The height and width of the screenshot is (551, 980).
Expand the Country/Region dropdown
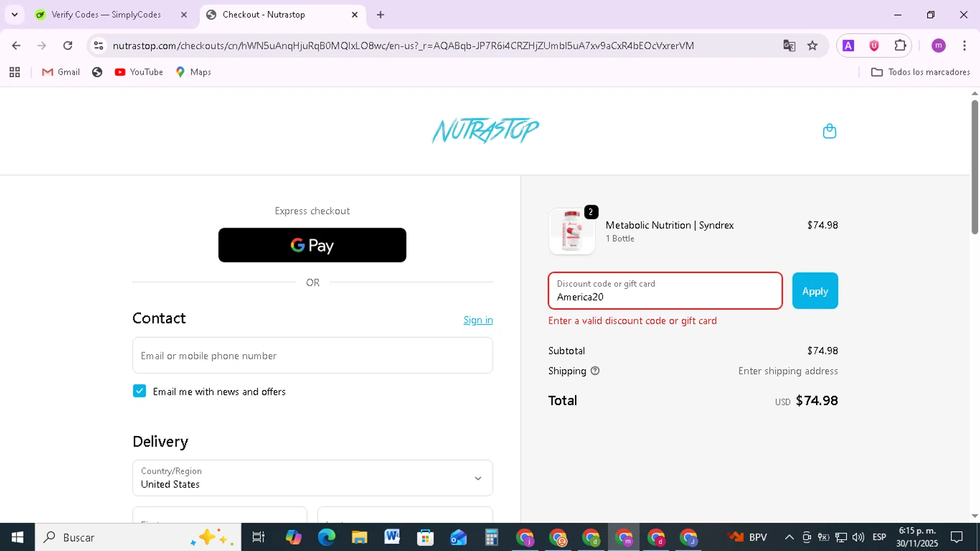pos(312,478)
